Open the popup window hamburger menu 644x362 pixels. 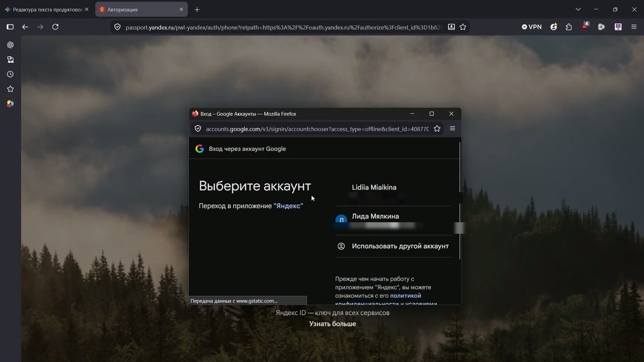pos(452,129)
